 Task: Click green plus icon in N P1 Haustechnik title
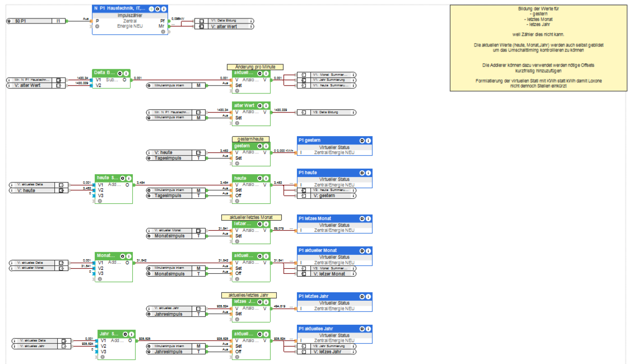point(151,8)
